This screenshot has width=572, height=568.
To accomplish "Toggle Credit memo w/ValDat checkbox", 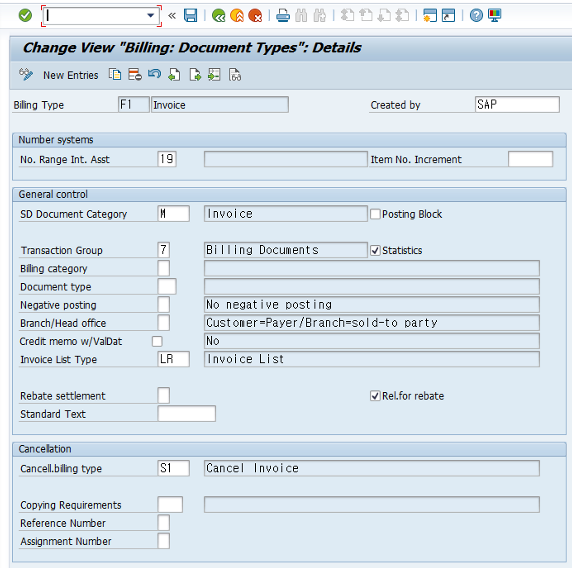I will tap(157, 341).
